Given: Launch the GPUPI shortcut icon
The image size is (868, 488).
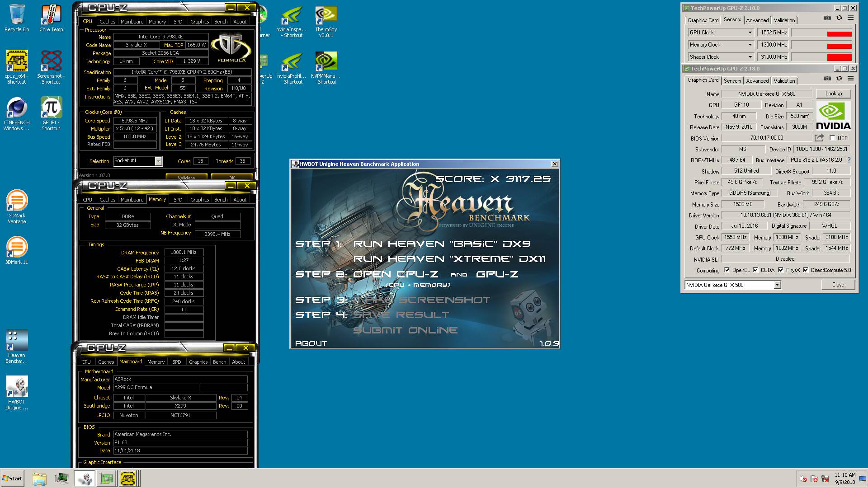Looking at the screenshot, I should (51, 114).
